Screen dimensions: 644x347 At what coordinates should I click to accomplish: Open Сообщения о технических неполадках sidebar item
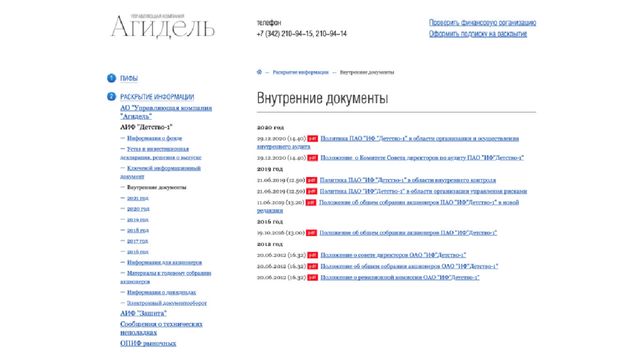point(162,328)
